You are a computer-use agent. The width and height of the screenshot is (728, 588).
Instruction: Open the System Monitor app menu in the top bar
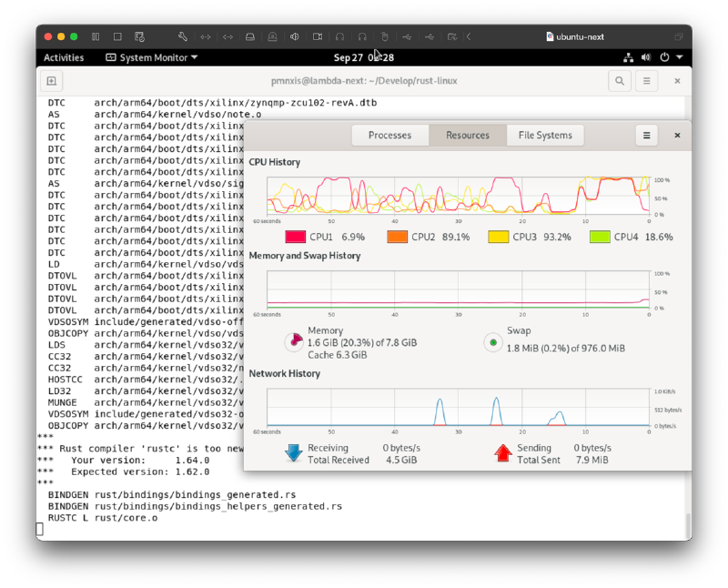(x=151, y=56)
